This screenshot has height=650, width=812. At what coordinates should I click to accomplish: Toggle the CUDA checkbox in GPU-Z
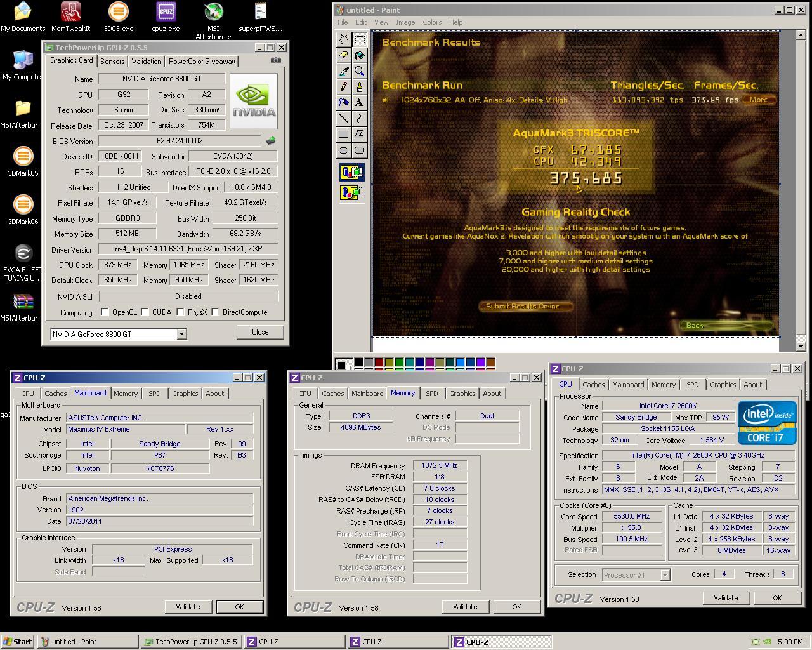145,312
